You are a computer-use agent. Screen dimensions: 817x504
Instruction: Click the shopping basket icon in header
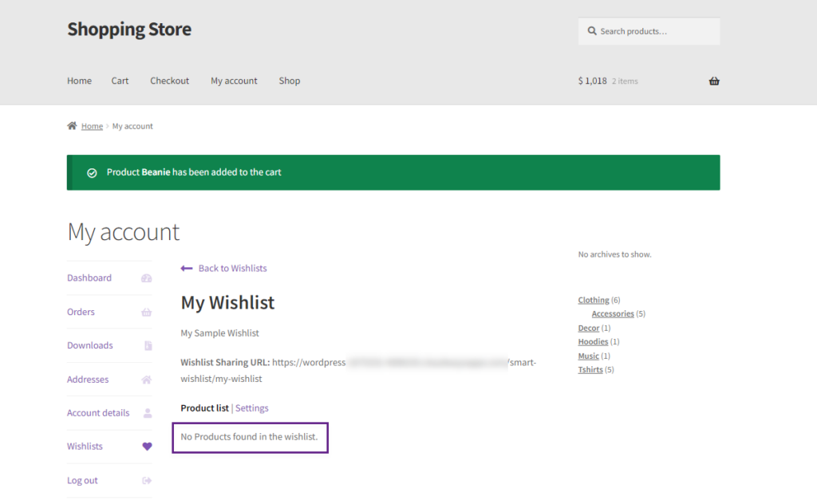coord(714,81)
